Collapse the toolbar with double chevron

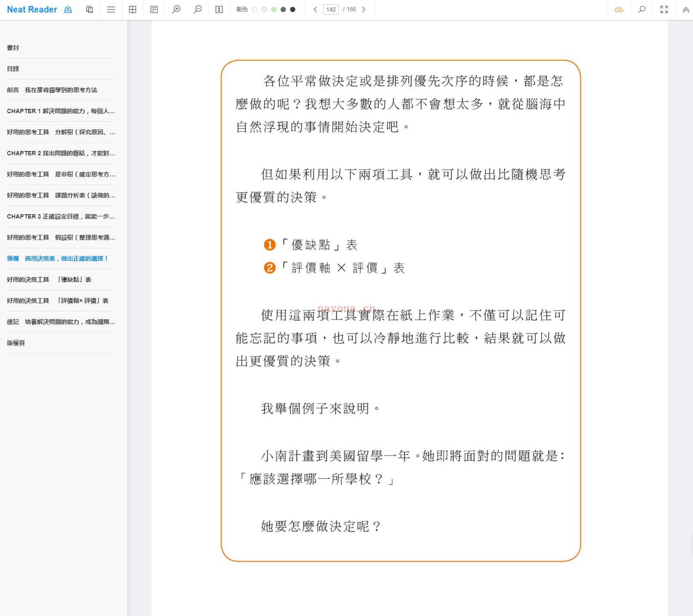686,9
